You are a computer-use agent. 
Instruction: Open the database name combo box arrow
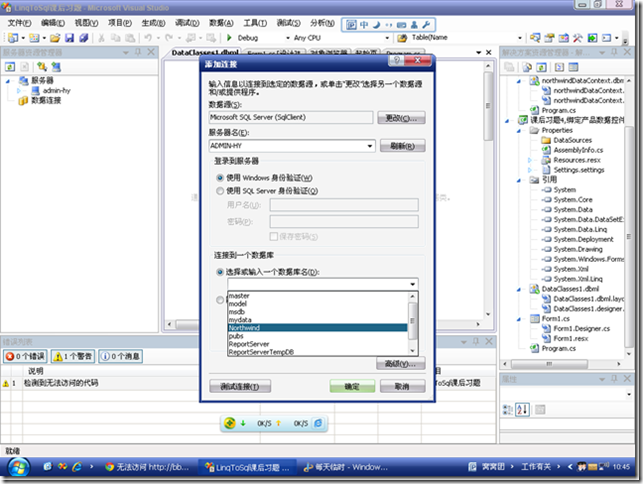click(413, 284)
